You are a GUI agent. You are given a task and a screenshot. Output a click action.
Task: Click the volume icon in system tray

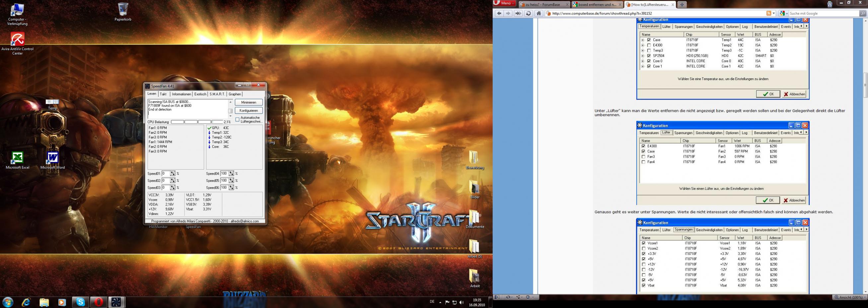pyautogui.click(x=461, y=302)
